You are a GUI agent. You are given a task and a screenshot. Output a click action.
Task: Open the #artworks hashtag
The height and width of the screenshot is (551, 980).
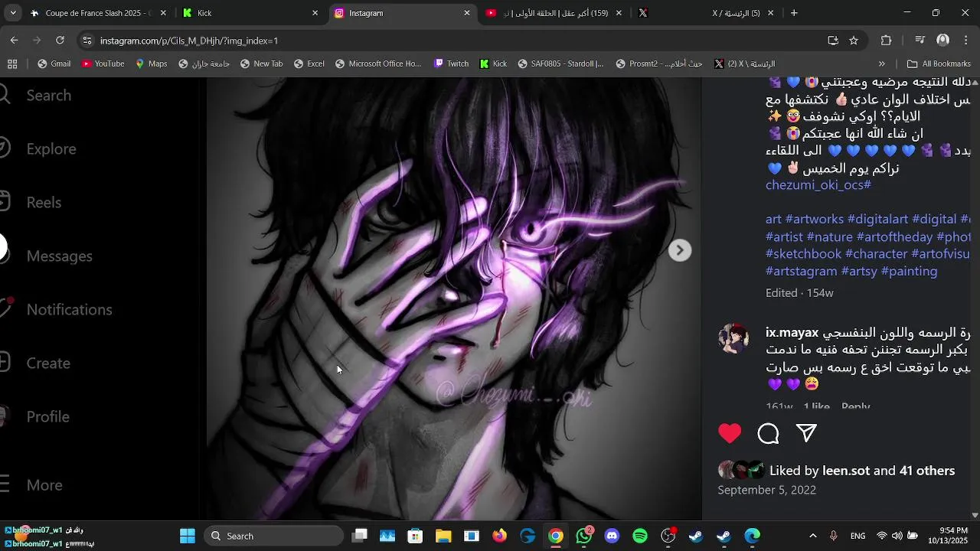815,219
